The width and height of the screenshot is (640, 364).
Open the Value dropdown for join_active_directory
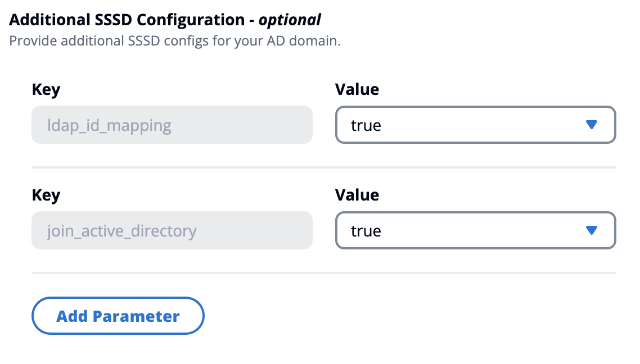pyautogui.click(x=475, y=230)
